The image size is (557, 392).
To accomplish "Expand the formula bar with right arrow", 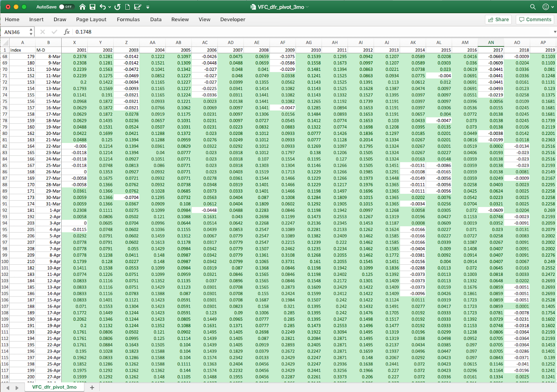I will tap(555, 32).
